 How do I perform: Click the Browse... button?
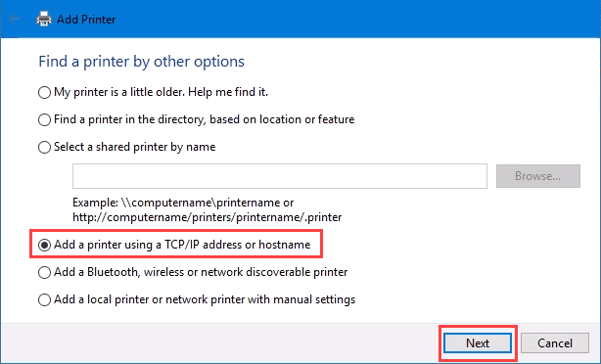538,176
